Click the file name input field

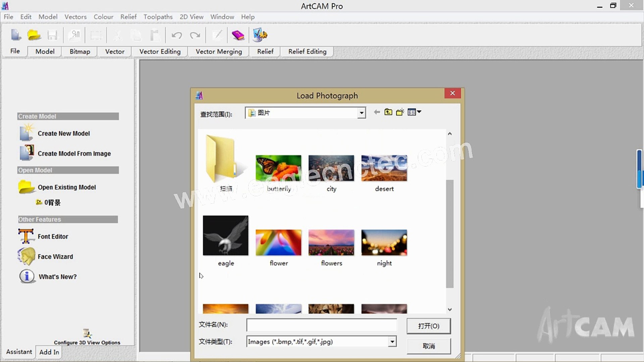(321, 325)
